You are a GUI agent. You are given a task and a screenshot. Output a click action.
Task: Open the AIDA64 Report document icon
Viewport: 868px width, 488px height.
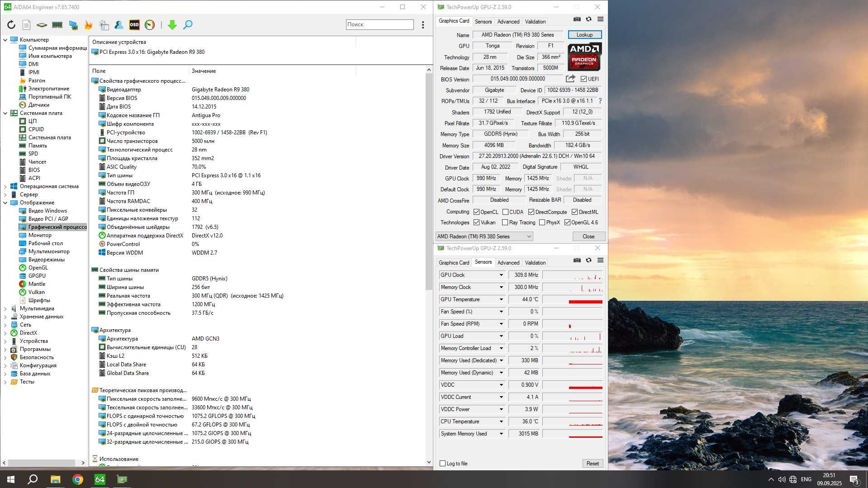pos(27,25)
